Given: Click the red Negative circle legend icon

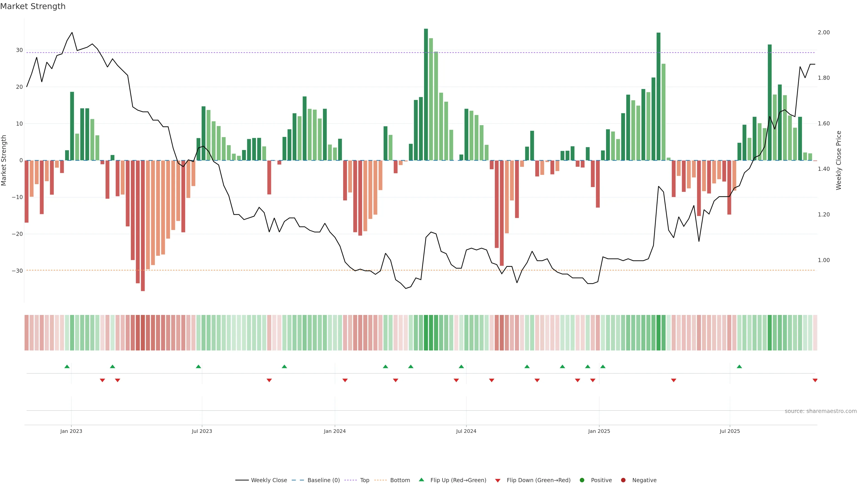Looking at the screenshot, I should (x=623, y=480).
